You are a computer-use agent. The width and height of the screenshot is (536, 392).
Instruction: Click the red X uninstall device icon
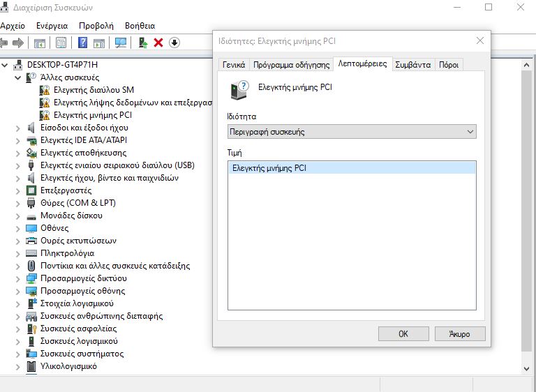tap(158, 43)
